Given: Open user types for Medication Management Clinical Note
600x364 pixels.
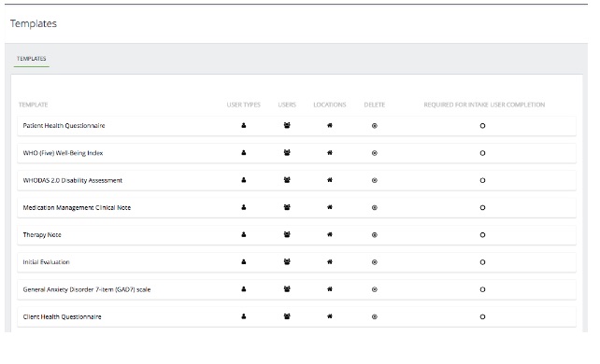Looking at the screenshot, I should coord(243,207).
